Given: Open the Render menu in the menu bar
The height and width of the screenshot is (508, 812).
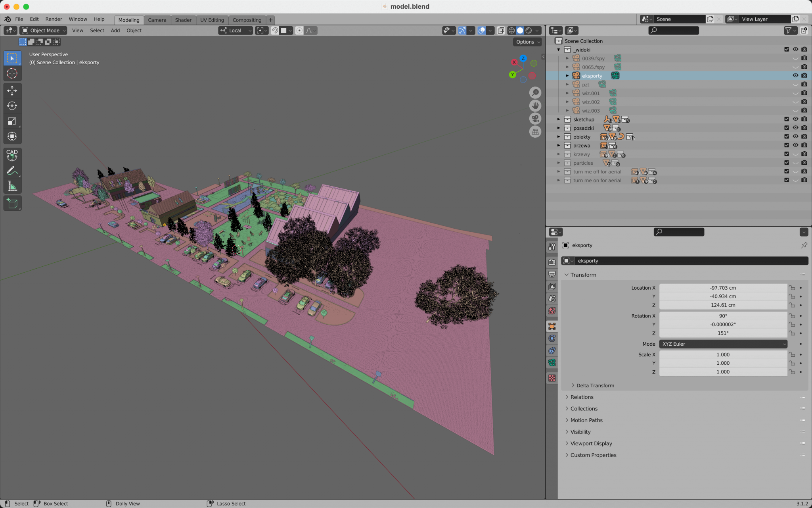Looking at the screenshot, I should point(54,19).
